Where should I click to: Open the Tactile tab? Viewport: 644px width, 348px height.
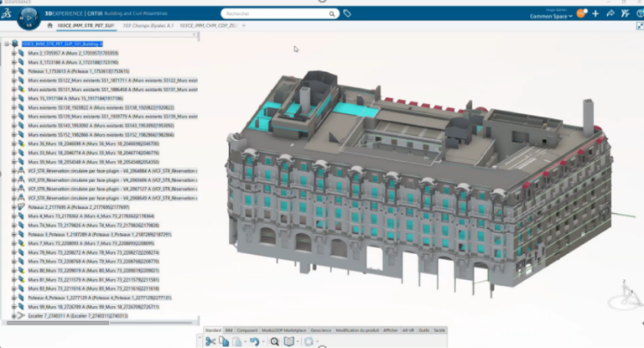pyautogui.click(x=439, y=330)
